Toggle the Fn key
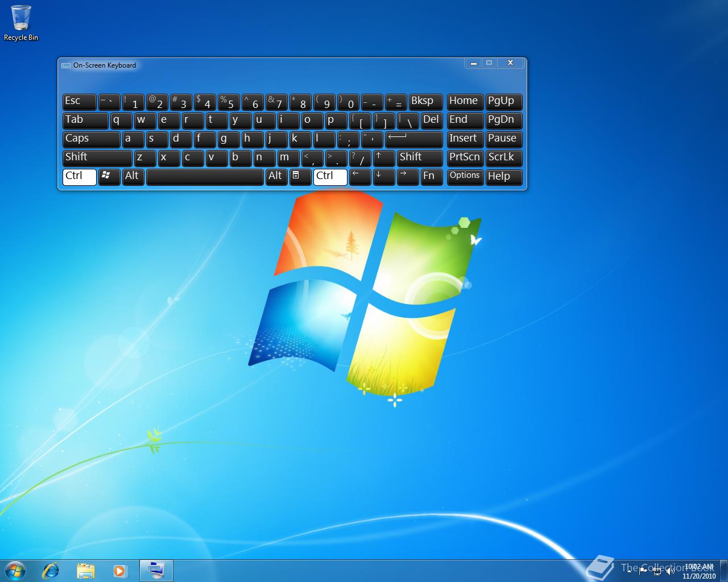 (x=432, y=177)
